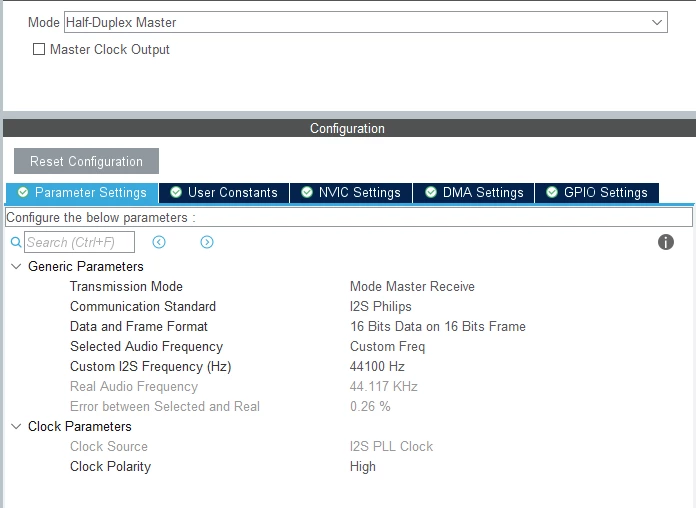Select the I2S Philips value
Image resolution: width=696 pixels, height=508 pixels.
click(381, 306)
